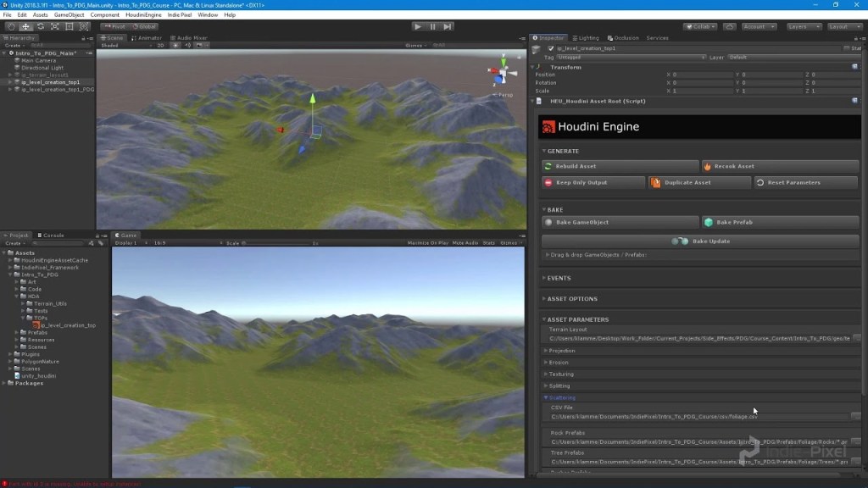Open the Layers dropdown
Viewport: 868px width, 488px height.
click(x=804, y=26)
